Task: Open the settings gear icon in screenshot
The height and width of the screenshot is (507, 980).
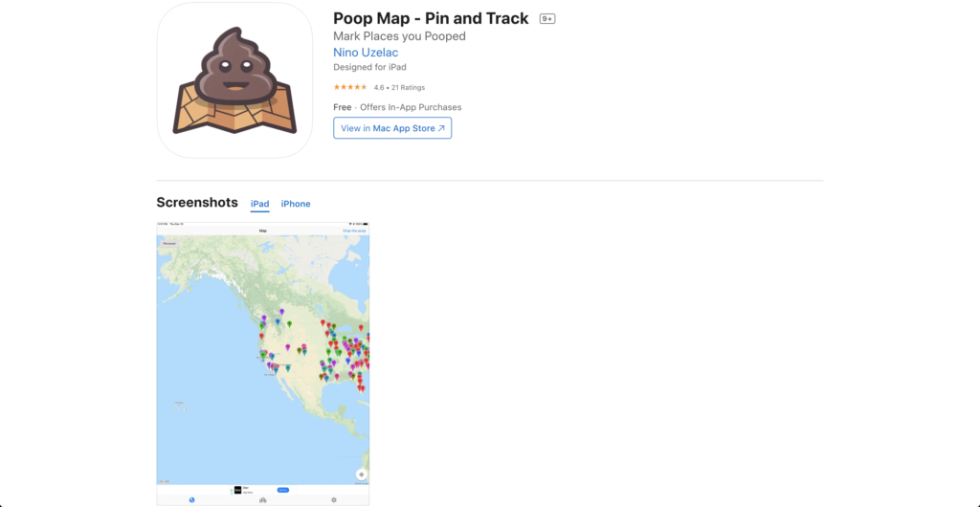Action: [333, 499]
